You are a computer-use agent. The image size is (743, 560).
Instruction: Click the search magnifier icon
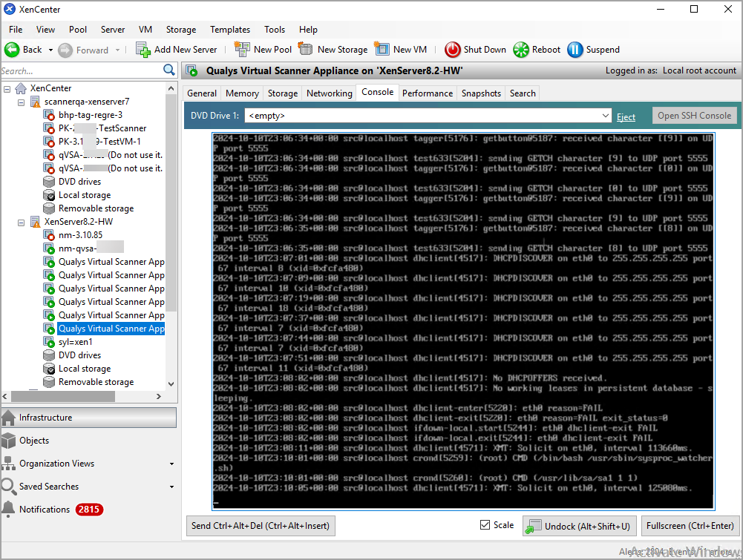click(169, 70)
